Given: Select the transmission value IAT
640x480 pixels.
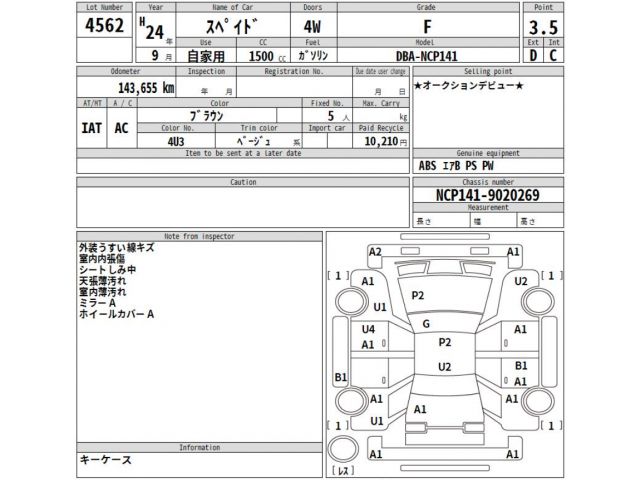Looking at the screenshot, I should point(91,128).
